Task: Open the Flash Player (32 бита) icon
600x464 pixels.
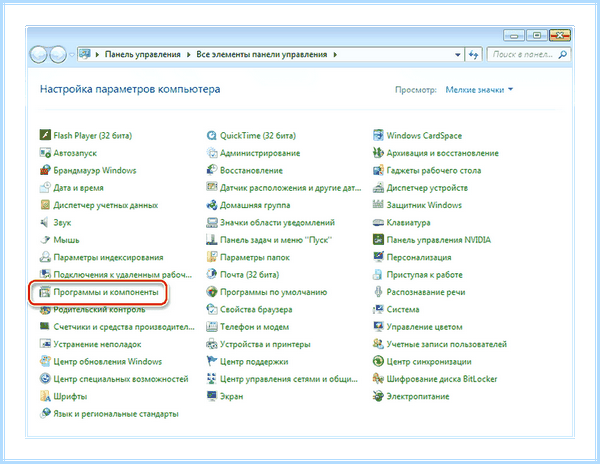Action: click(45, 135)
